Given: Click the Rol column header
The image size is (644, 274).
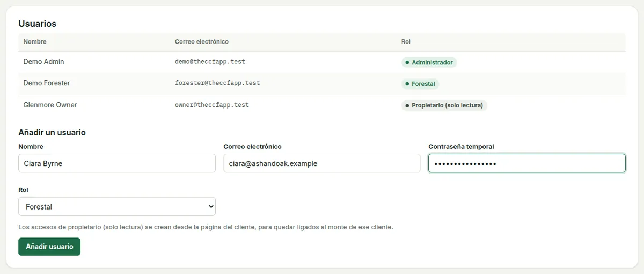Looking at the screenshot, I should coord(406,42).
